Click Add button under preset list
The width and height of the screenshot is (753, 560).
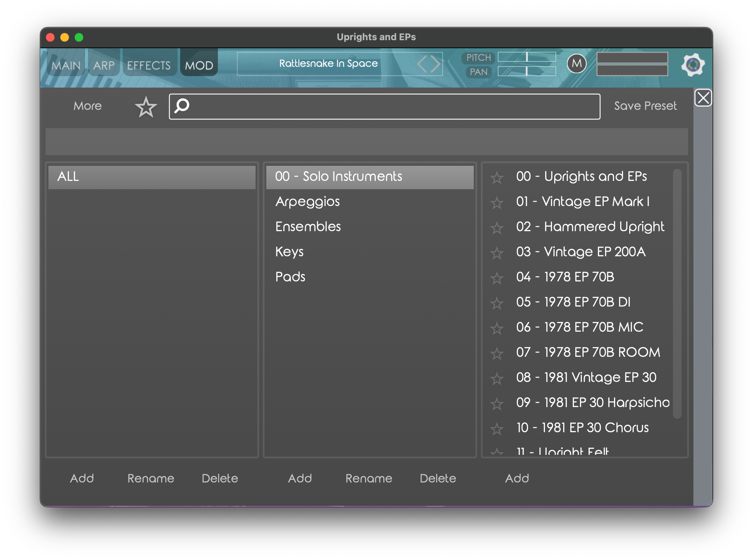(517, 477)
